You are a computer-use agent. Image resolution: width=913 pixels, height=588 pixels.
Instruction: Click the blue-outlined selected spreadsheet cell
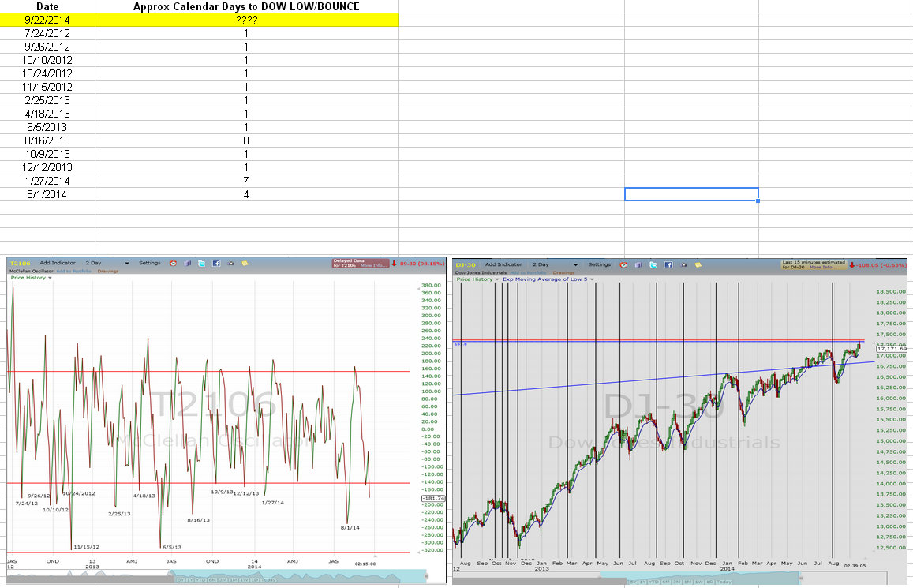point(691,194)
